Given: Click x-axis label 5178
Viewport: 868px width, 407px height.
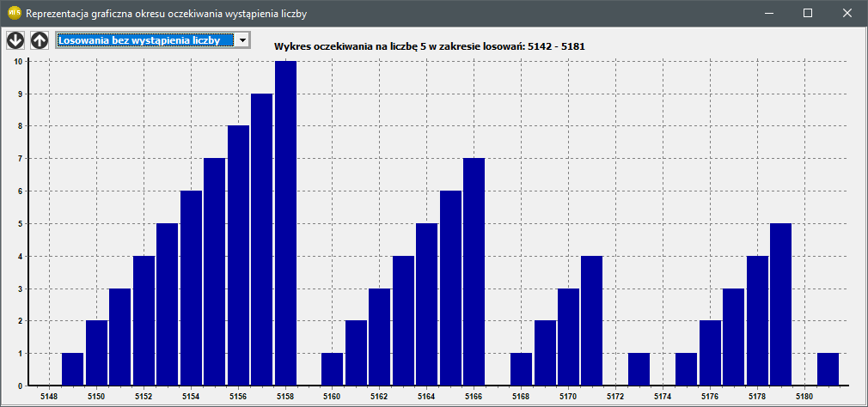Looking at the screenshot, I should 757,396.
